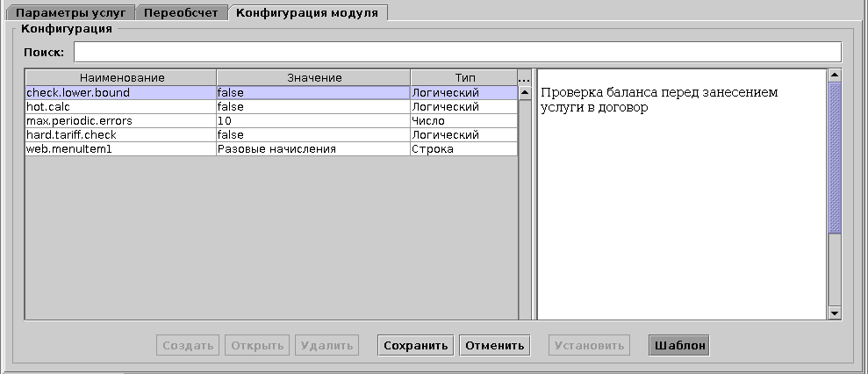Open the column selector ellipsis button

[524, 78]
